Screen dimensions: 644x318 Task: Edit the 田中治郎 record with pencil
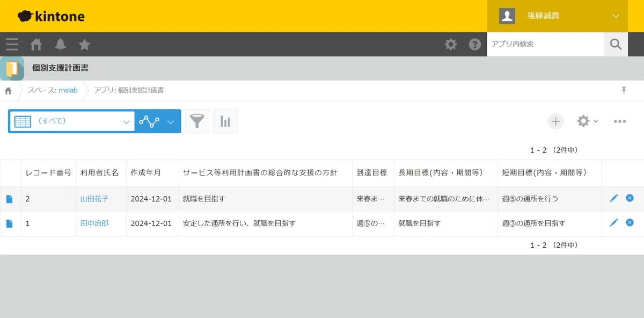pos(614,223)
